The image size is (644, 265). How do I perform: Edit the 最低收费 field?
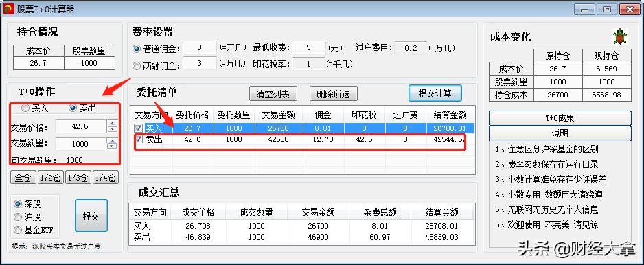pyautogui.click(x=309, y=47)
